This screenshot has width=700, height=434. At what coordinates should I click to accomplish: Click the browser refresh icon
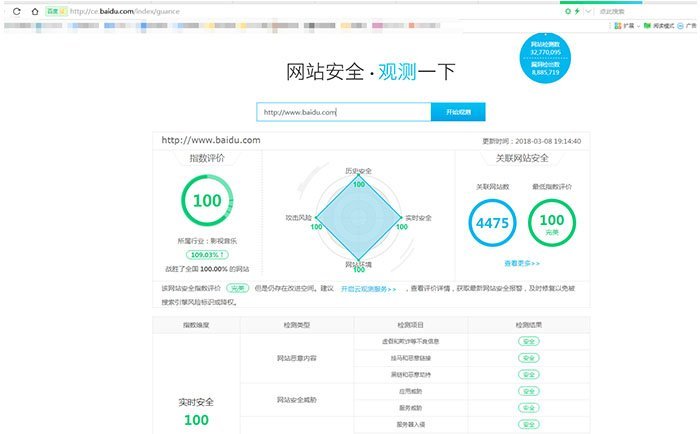pos(19,10)
